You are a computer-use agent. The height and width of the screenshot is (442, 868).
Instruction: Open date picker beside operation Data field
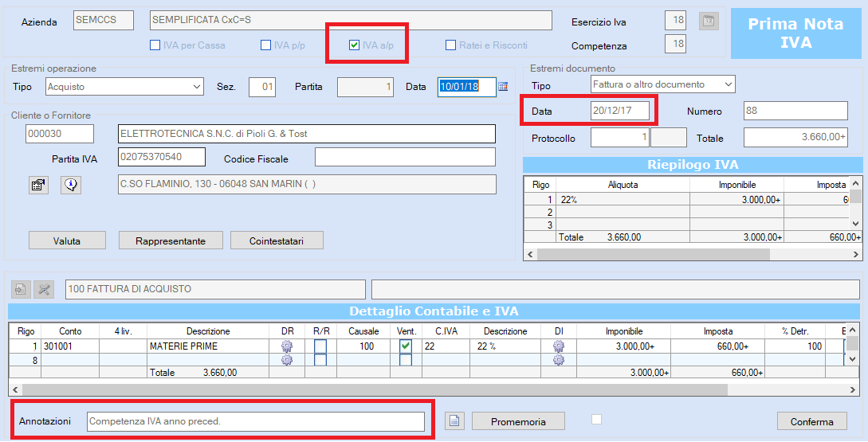click(x=503, y=86)
